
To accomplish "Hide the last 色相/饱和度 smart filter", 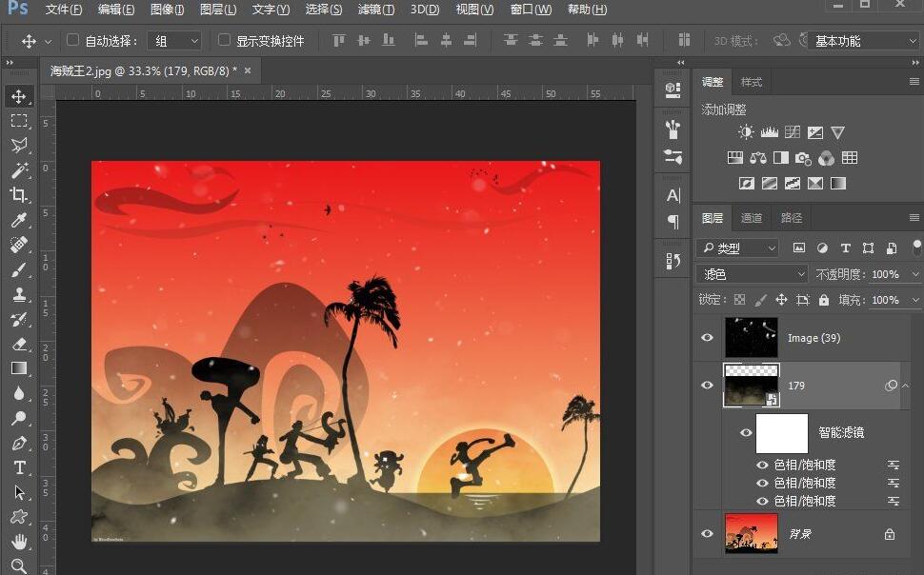I will 762,501.
